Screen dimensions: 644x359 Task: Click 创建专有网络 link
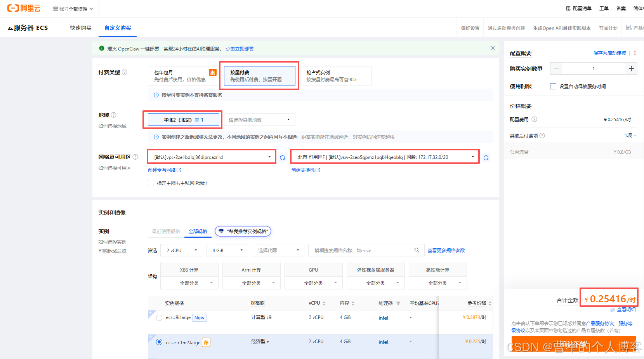164,170
